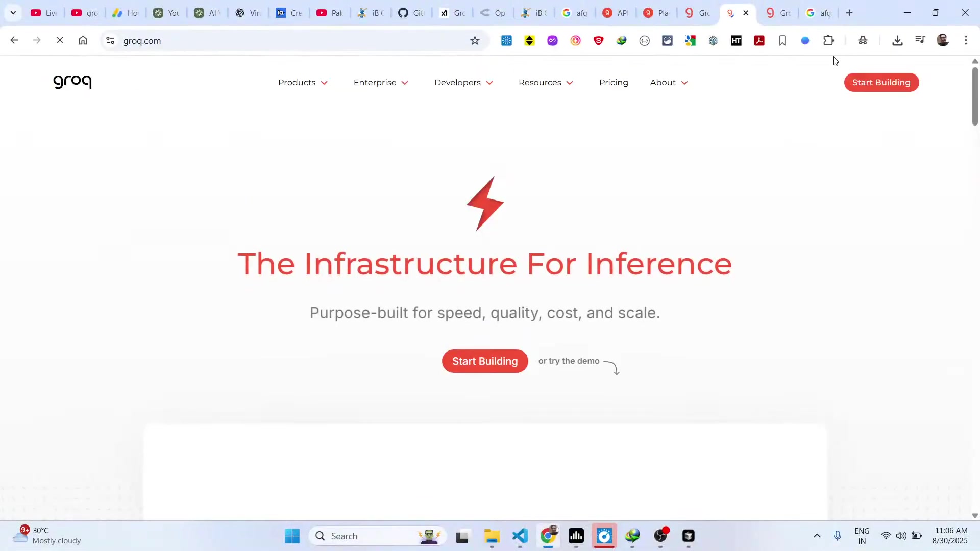The image size is (980, 551).
Task: View site information next to the URL
Action: tap(110, 40)
